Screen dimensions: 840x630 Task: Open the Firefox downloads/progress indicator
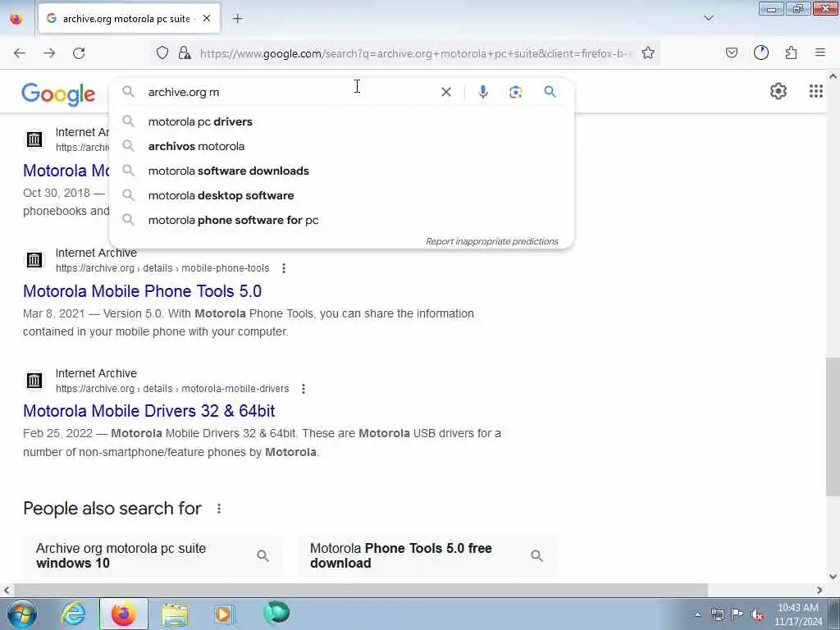[761, 52]
